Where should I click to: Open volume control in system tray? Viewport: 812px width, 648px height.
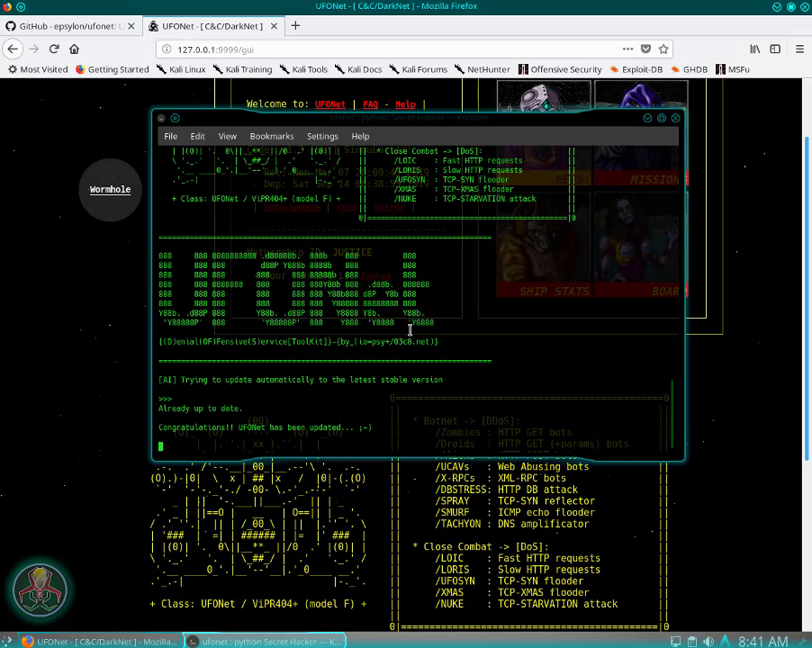(708, 642)
